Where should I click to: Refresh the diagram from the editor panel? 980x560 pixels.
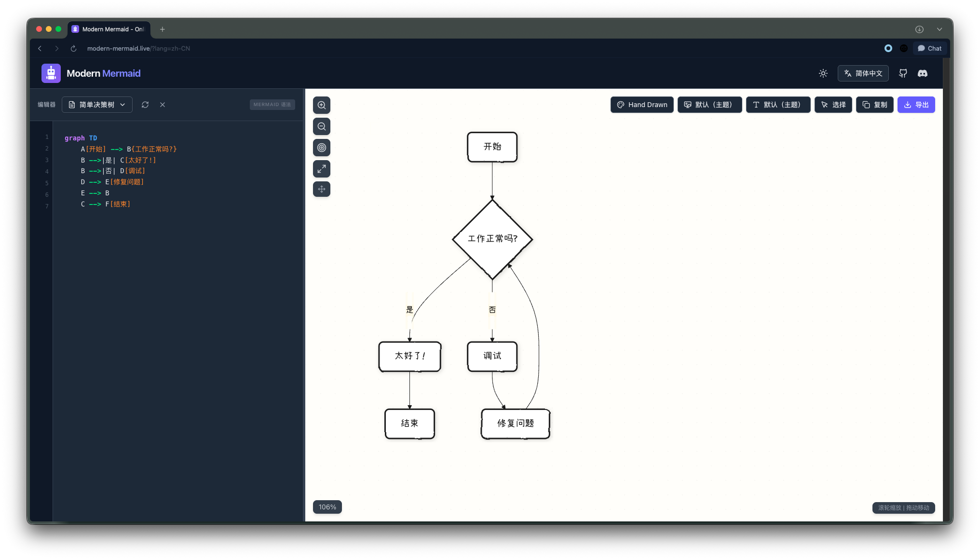click(145, 105)
